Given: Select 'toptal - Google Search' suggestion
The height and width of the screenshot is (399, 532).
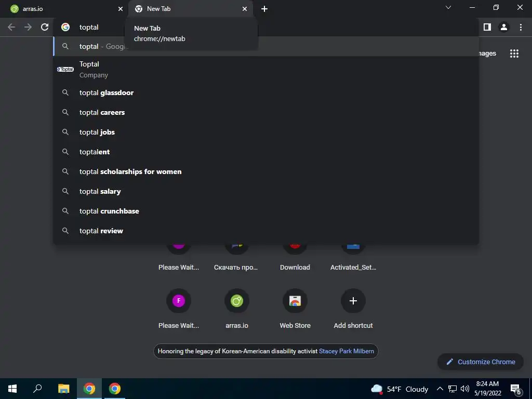Looking at the screenshot, I should click(266, 46).
